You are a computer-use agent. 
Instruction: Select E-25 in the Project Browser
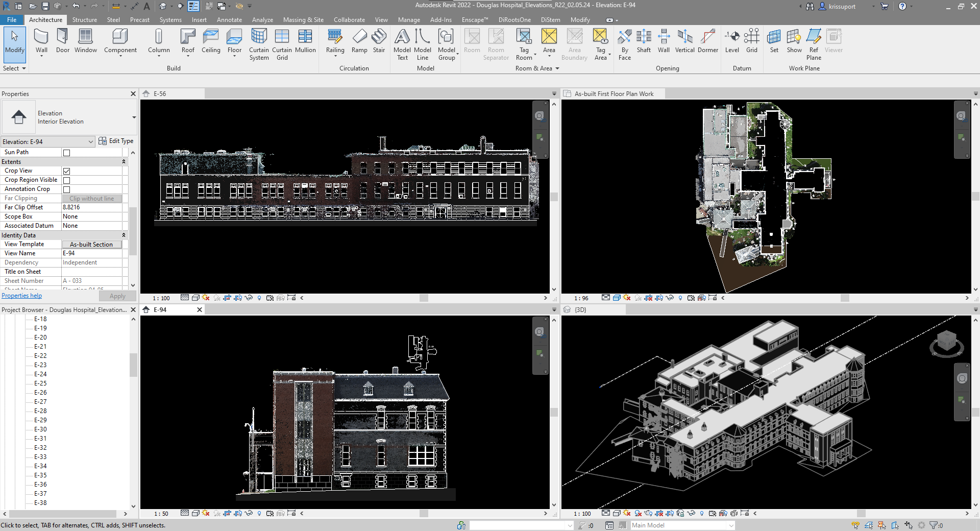[x=40, y=383]
